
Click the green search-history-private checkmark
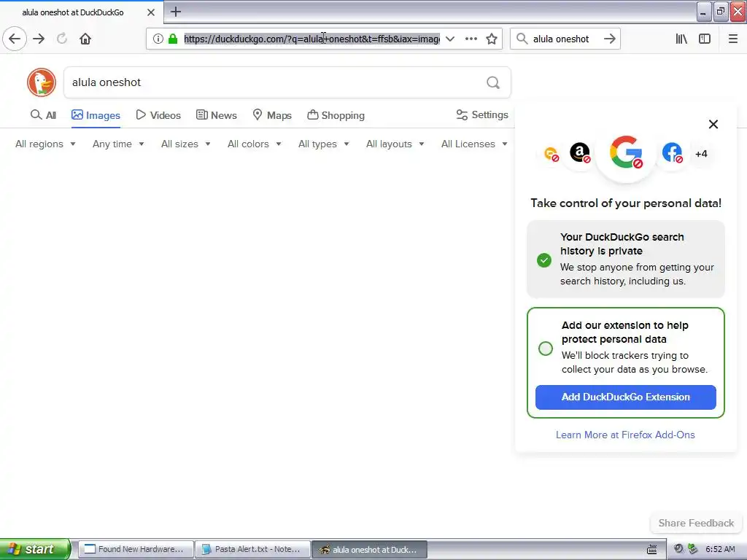[x=544, y=260]
